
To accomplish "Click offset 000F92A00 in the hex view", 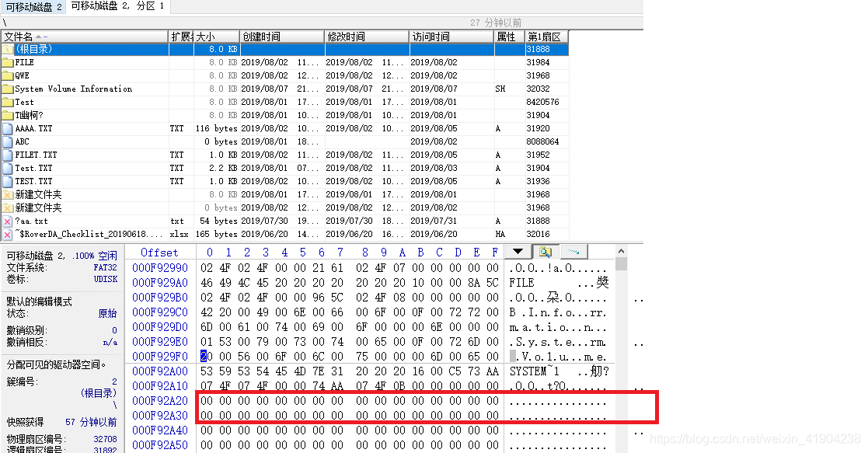I will [x=160, y=371].
